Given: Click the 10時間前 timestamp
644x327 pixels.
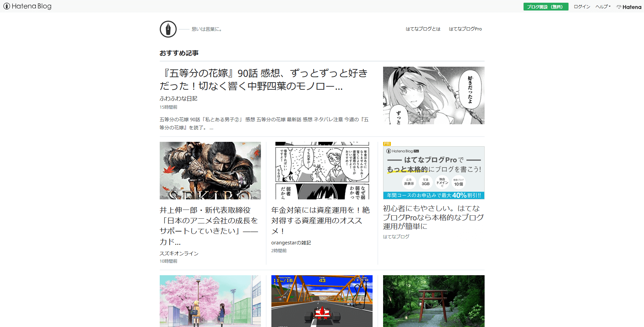Looking at the screenshot, I should tap(169, 261).
